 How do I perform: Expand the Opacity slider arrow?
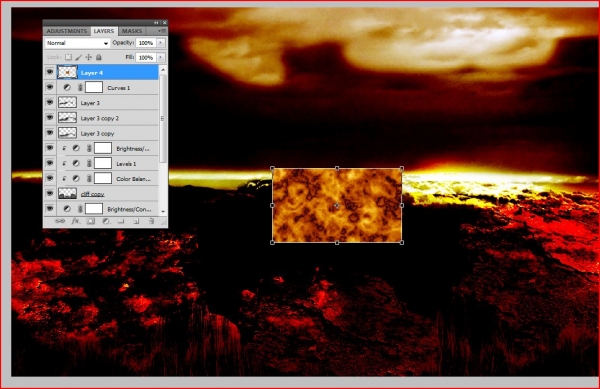[161, 43]
